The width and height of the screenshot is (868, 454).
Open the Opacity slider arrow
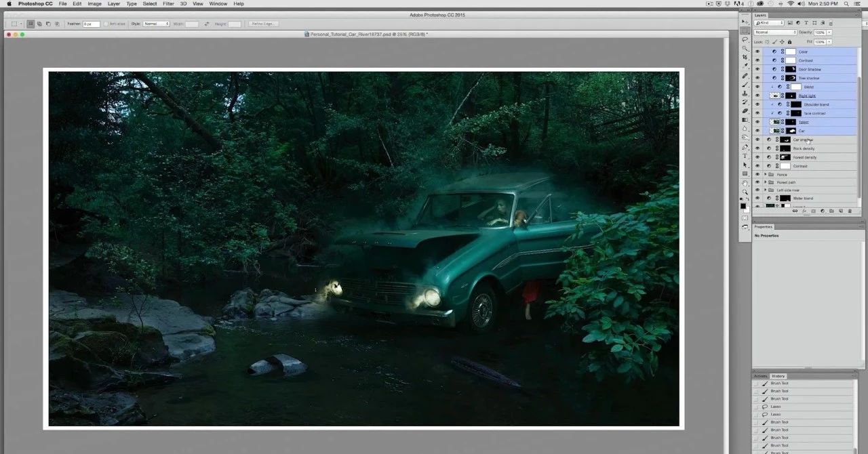(x=829, y=33)
